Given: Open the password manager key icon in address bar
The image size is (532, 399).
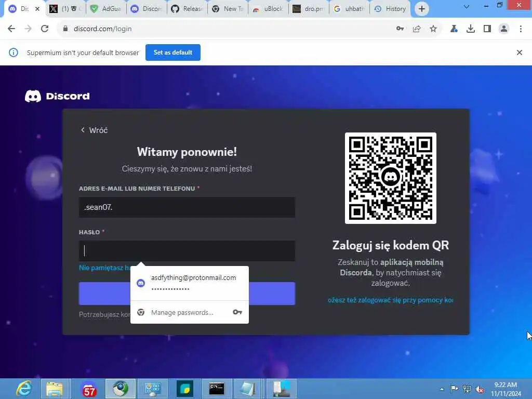Looking at the screenshot, I should point(400,29).
